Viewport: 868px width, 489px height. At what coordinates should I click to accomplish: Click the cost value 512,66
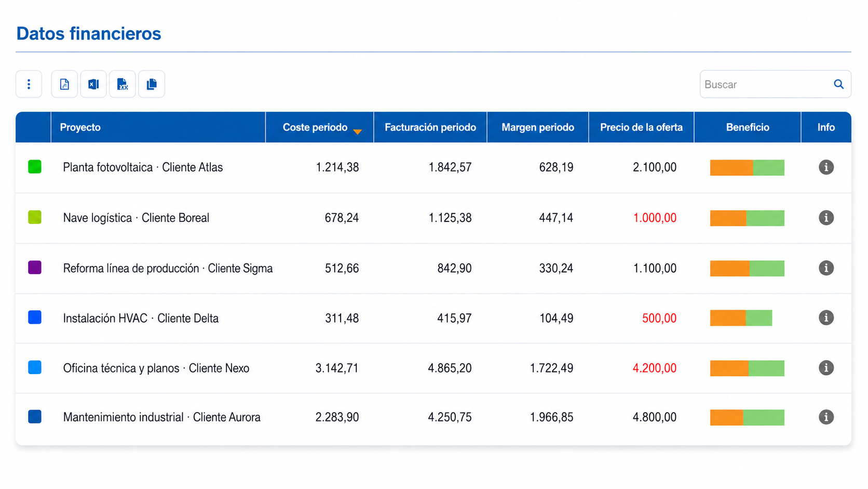342,268
